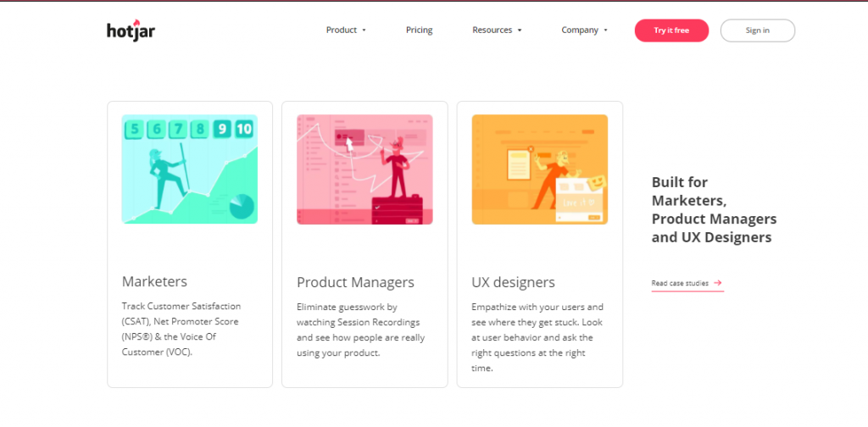Image resolution: width=868 pixels, height=427 pixels.
Task: Select score 10 in Marketers illustration
Action: click(244, 130)
